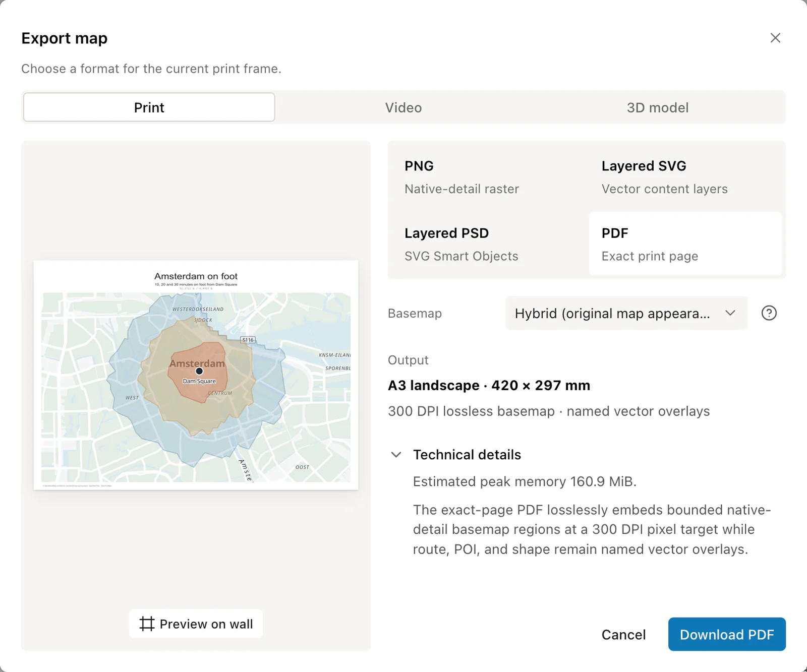The height and width of the screenshot is (672, 807).
Task: Select the PNG native-detail raster format
Action: (488, 177)
